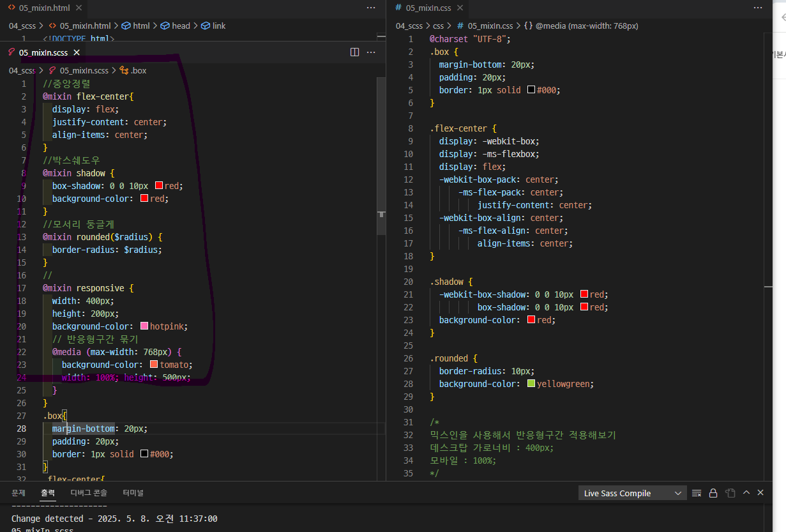Open more actions for the scss editor group
This screenshot has width=786, height=532.
[x=371, y=52]
